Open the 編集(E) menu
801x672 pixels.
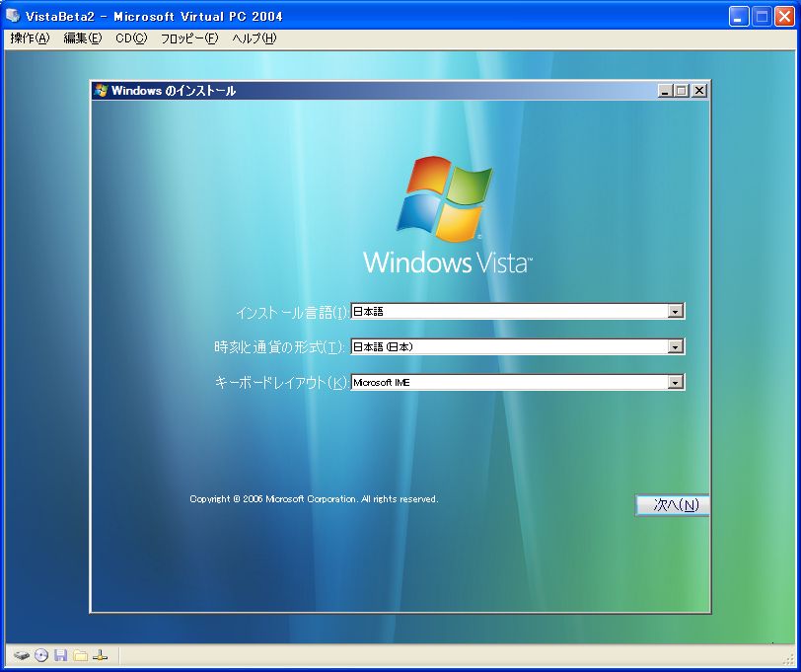[83, 38]
